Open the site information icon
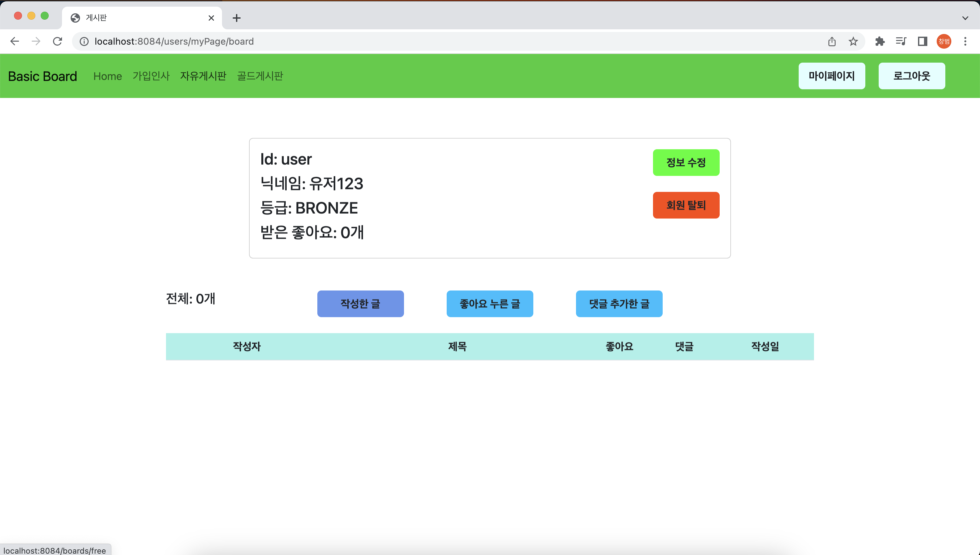 coord(84,41)
